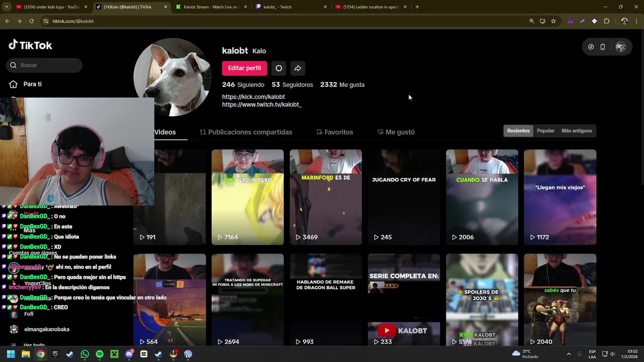Switch to the Me gustó tab
This screenshot has height=362, width=644.
click(x=396, y=132)
